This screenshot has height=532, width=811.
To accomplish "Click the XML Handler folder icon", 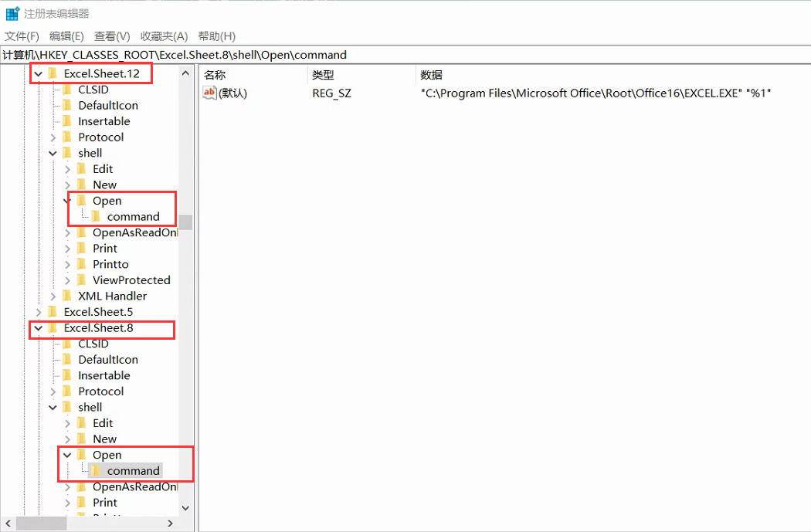I will (67, 296).
